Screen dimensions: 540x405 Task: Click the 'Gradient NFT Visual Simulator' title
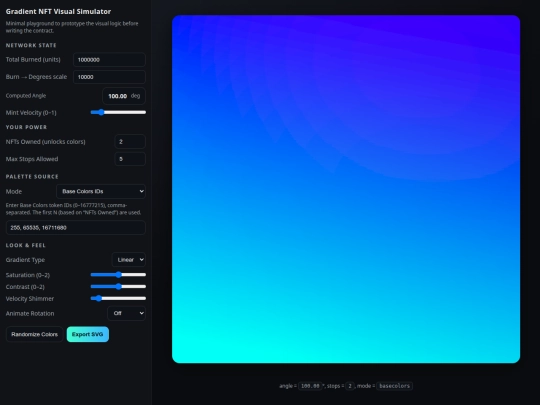pyautogui.click(x=58, y=11)
